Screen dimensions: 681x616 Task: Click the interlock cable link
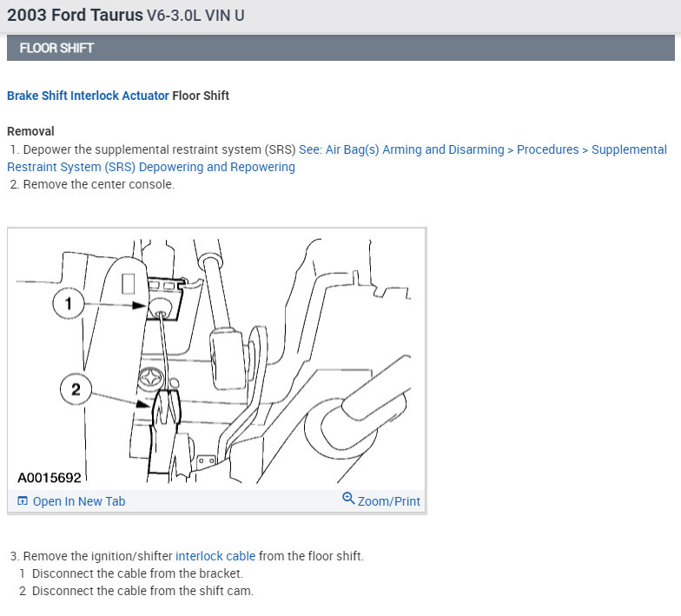tap(215, 556)
